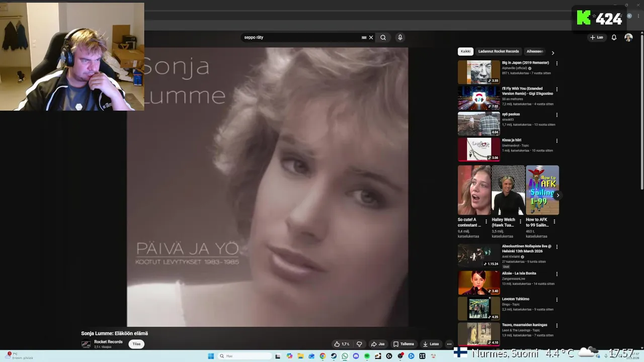
Task: Select the Kaikki filter chip
Action: (465, 51)
